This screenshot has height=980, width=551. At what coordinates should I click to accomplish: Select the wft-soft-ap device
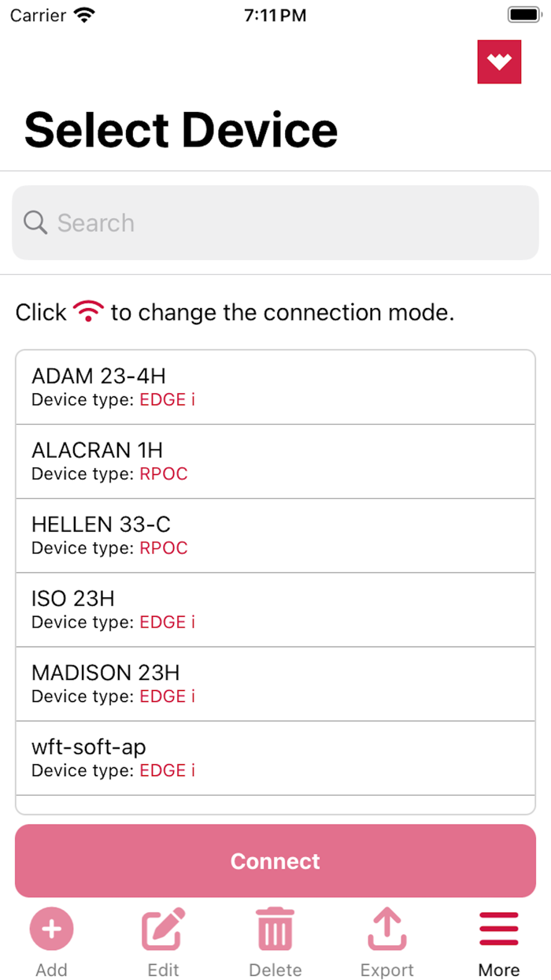click(275, 756)
